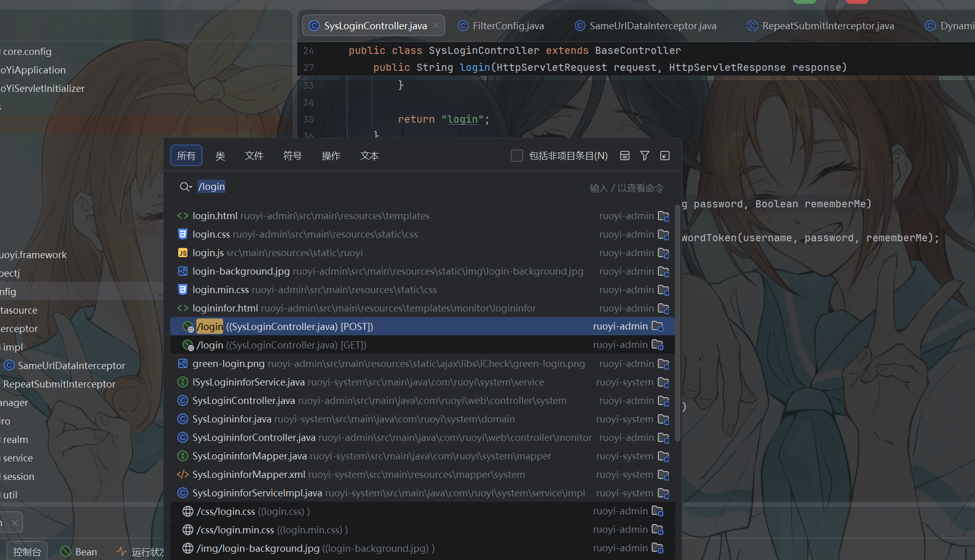This screenshot has height=560, width=975.
Task: Select the login.js result row
Action: click(422, 253)
